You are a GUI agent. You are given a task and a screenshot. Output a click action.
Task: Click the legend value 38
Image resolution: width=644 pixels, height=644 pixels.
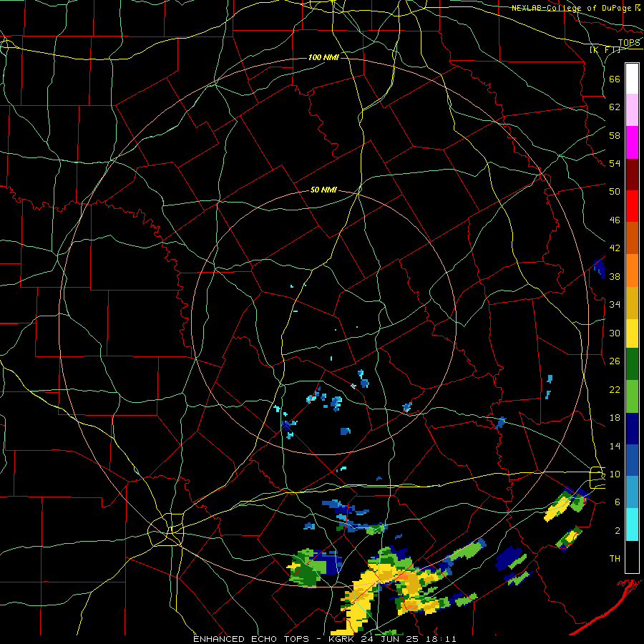point(615,276)
